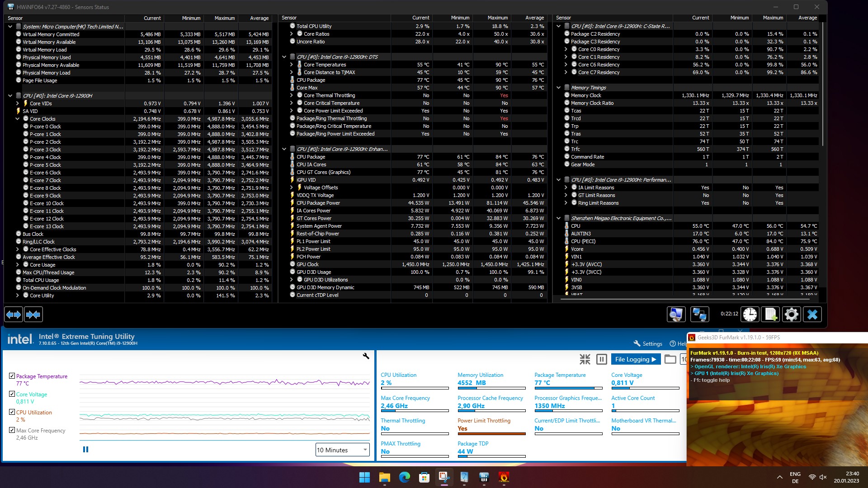Click HWiNFO network computers icon
The height and width of the screenshot is (488, 868).
[x=699, y=314]
